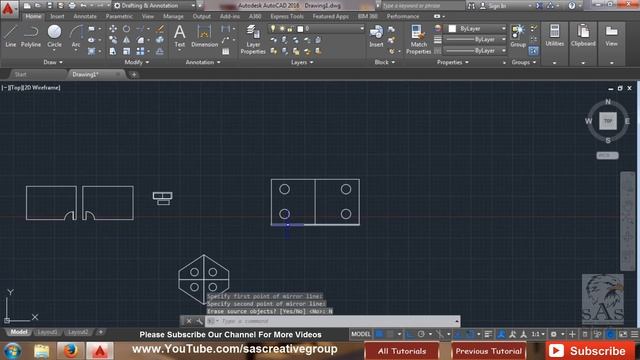Toggle hardware acceleration circle icon in status bar

(x=610, y=334)
